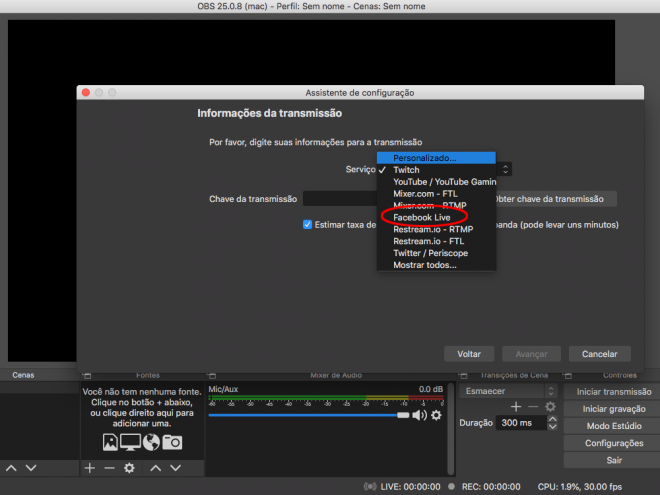Click Iniciar gravação button
This screenshot has width=660, height=495.
coord(614,409)
